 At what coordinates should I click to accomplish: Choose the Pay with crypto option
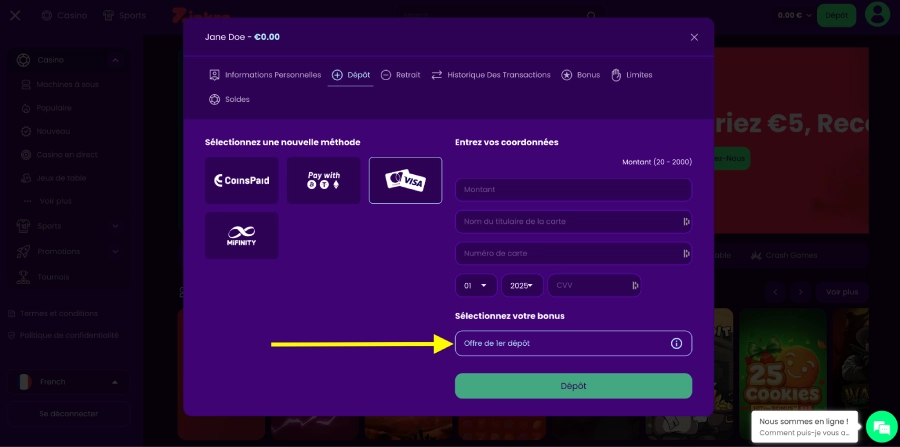[x=323, y=181]
